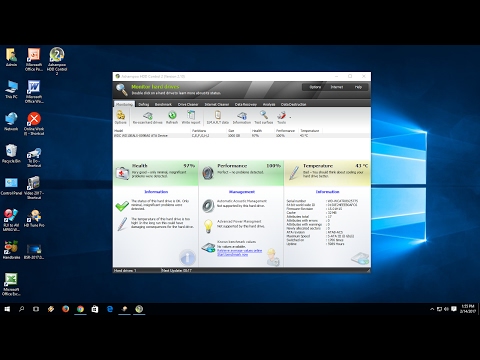Open Chrome from the taskbar
The height and width of the screenshot is (360, 480).
tap(80, 309)
